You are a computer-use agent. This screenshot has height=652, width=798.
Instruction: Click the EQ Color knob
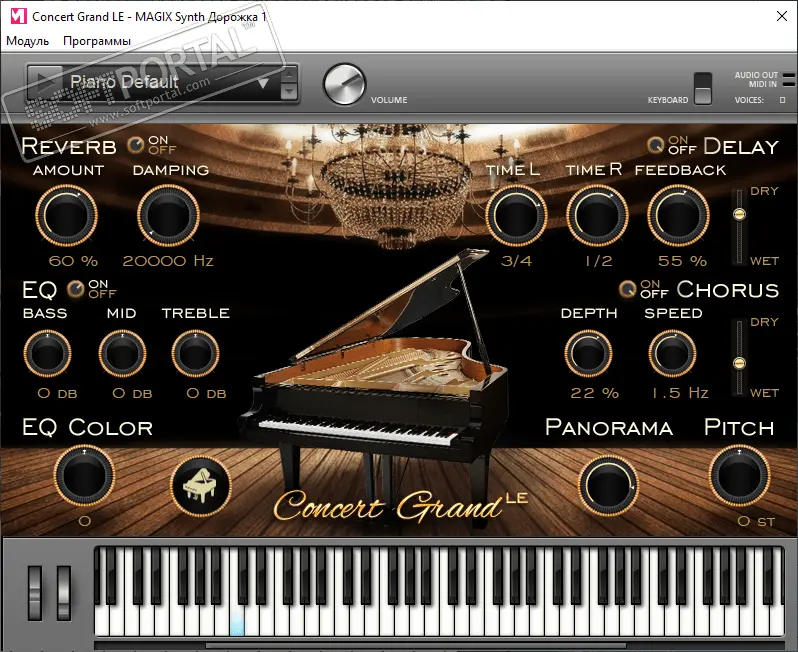84,475
